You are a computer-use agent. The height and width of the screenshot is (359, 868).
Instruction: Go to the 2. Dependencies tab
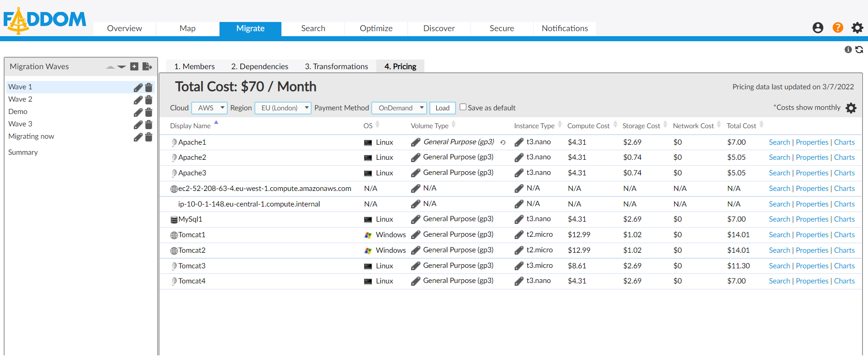[x=259, y=66]
